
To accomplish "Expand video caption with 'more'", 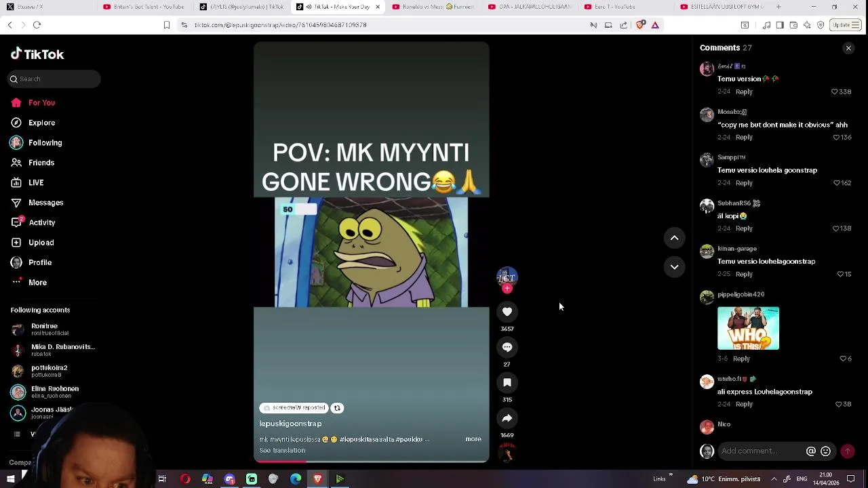I will coord(473,439).
